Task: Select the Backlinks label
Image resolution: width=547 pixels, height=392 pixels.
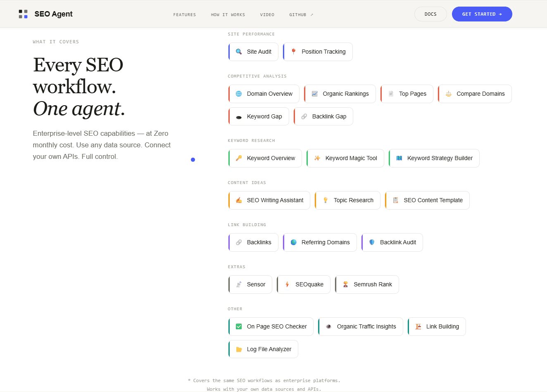Action: [x=259, y=242]
